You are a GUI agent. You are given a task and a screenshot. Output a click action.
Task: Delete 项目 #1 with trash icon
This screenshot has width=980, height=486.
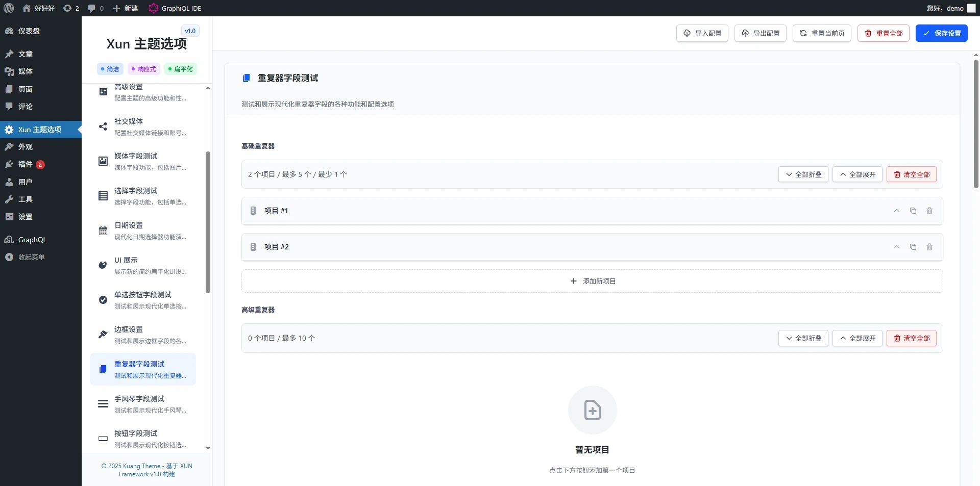(929, 211)
